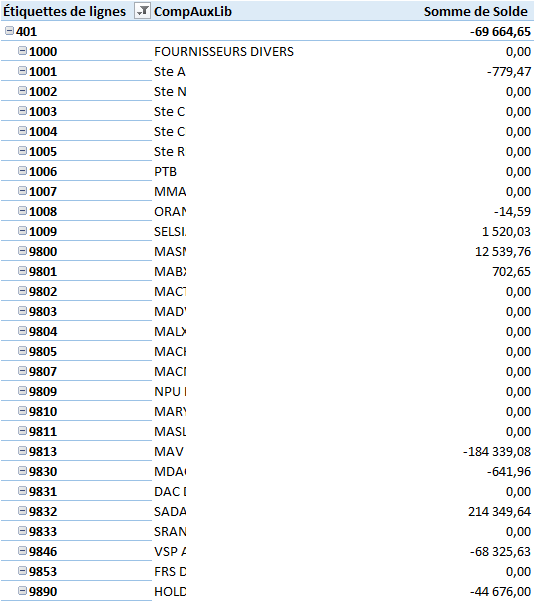Select the value -14,59
Viewport: 534px width, 601px height.
click(x=512, y=211)
